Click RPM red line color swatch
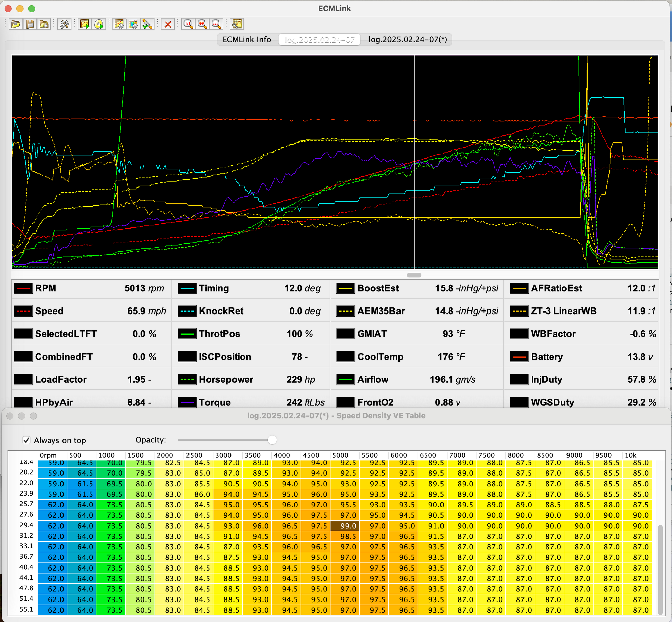Image resolution: width=672 pixels, height=622 pixels. pos(23,288)
